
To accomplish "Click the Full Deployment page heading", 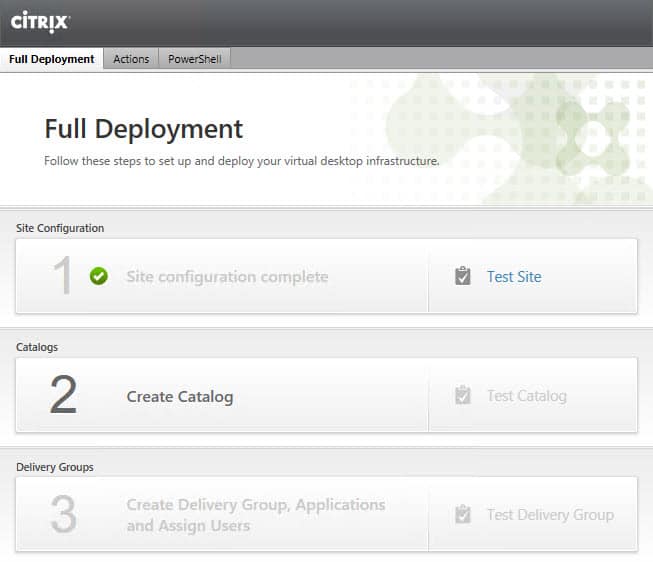I will [x=144, y=129].
